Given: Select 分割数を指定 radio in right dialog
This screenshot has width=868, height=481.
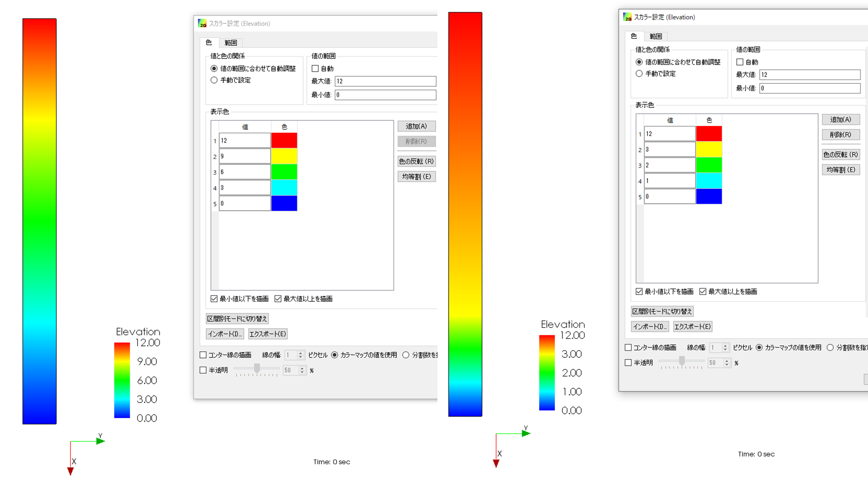Looking at the screenshot, I should [x=830, y=348].
